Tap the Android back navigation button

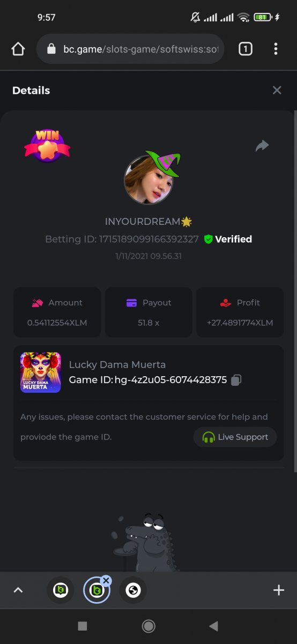(x=214, y=626)
